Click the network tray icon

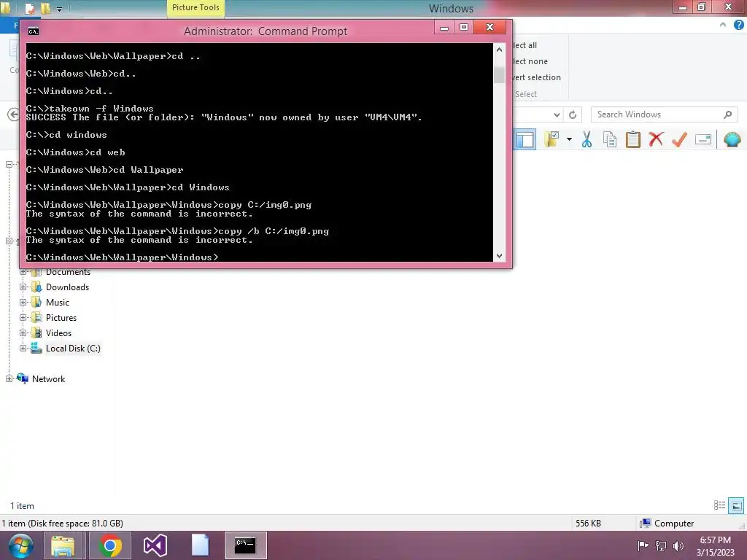(x=661, y=545)
